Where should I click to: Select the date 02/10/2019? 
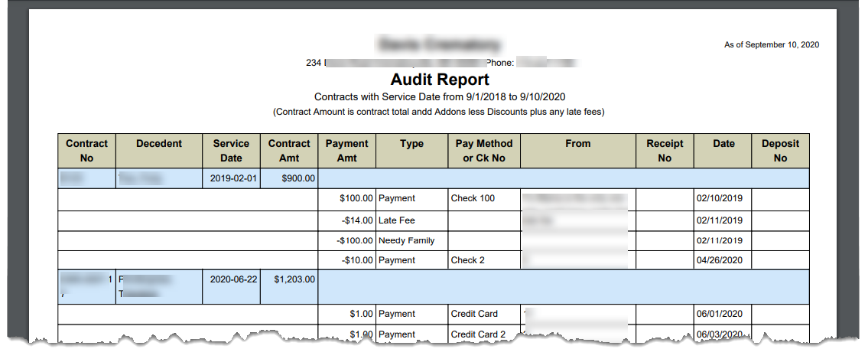(x=720, y=198)
